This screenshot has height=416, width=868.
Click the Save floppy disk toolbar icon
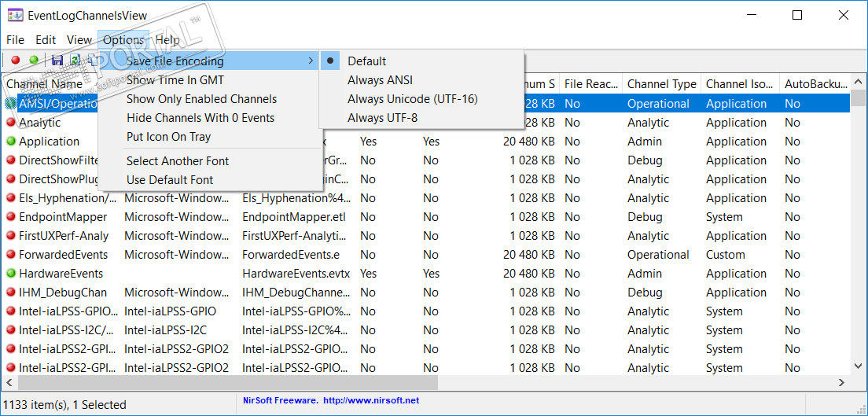pyautogui.click(x=57, y=60)
